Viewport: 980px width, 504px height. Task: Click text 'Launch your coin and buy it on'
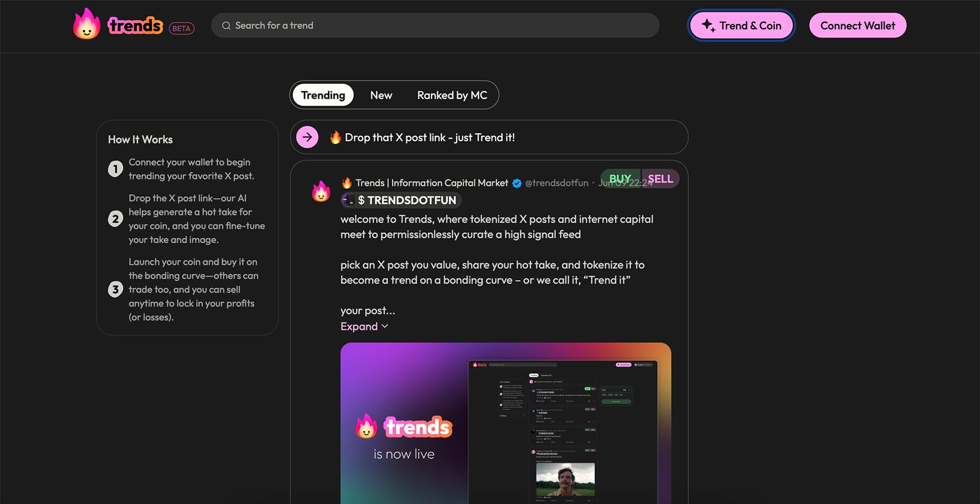(x=192, y=262)
